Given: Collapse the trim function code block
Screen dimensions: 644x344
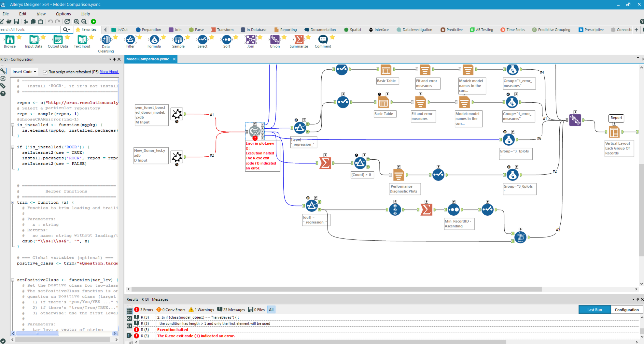Looking at the screenshot, I should coord(13,202).
